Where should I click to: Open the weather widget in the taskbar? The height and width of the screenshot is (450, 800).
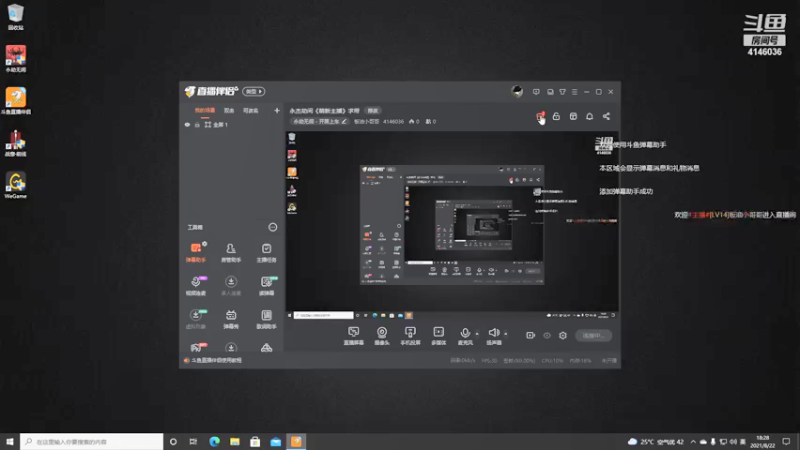[x=656, y=441]
